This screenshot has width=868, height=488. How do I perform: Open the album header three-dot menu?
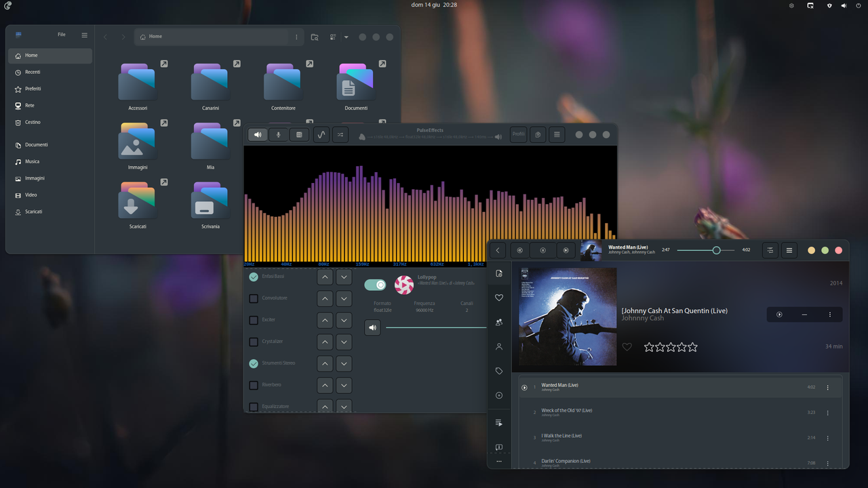click(x=829, y=314)
